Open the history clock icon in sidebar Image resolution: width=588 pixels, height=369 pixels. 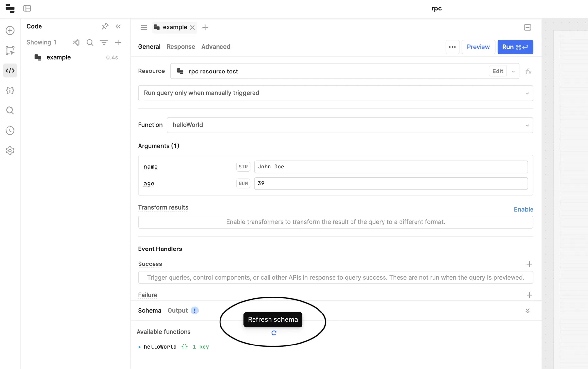click(10, 131)
